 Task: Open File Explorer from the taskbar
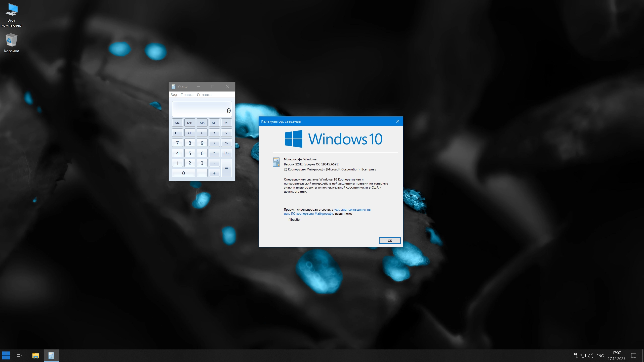pyautogui.click(x=35, y=355)
